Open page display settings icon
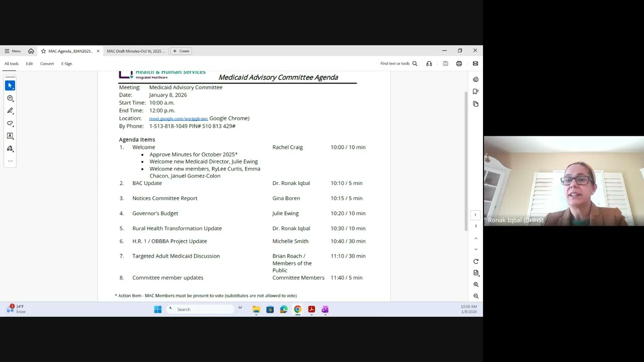Viewport: 644px width, 362px height. [x=475, y=273]
